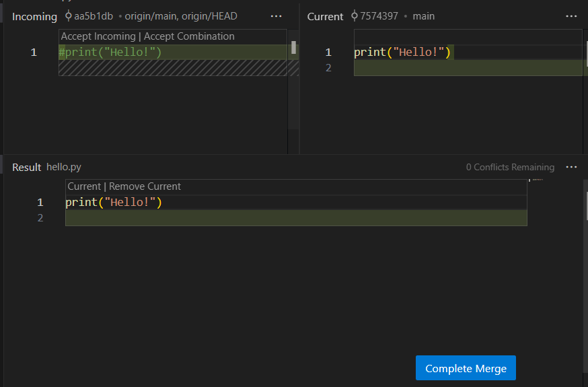Screen dimensions: 588x387
Task: Click the origin/main, origin/HEAD label
Action: coord(181,16)
